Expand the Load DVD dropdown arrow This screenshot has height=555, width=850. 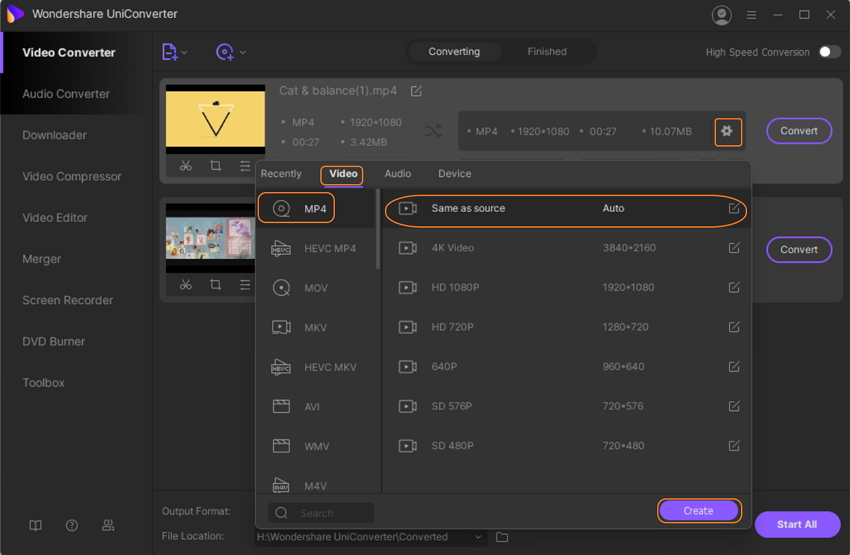(243, 53)
